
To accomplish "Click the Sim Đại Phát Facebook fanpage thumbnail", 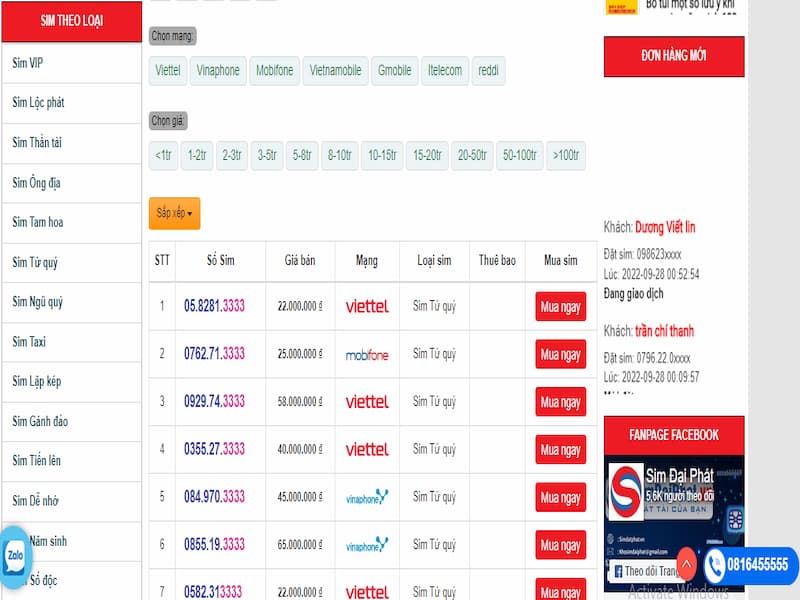I will (674, 523).
